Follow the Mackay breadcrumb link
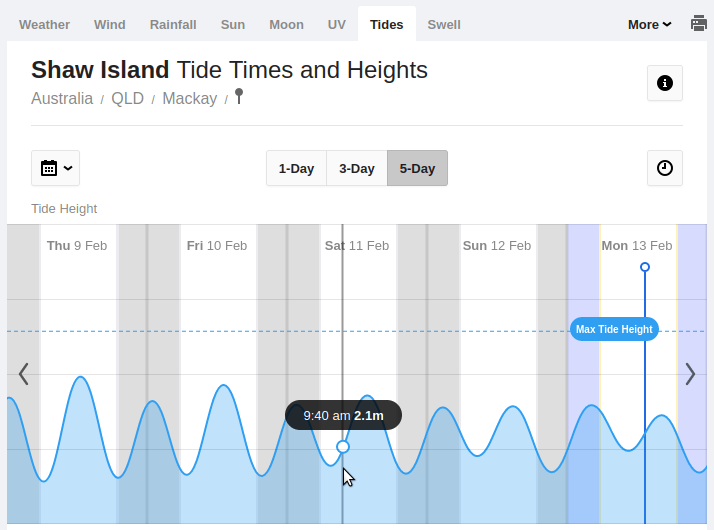This screenshot has width=714, height=530. (x=190, y=99)
